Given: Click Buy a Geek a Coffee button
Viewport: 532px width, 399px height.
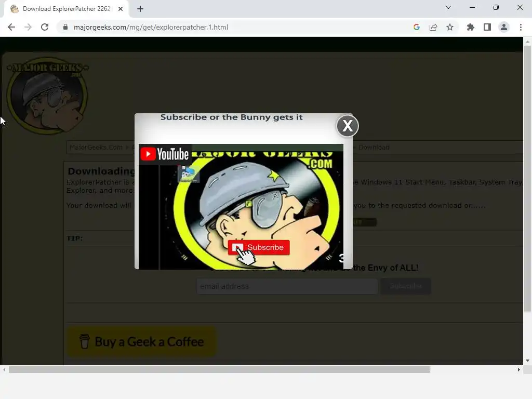Looking at the screenshot, I should coord(141,342).
